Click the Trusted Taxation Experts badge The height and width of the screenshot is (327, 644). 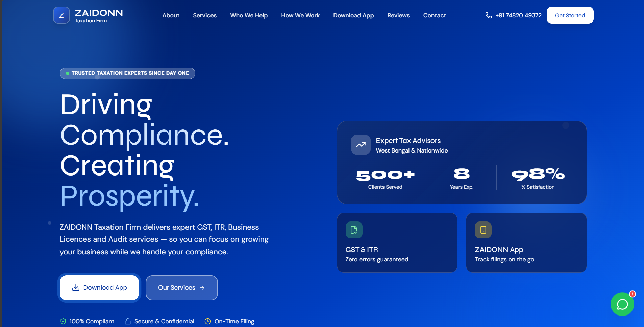127,73
